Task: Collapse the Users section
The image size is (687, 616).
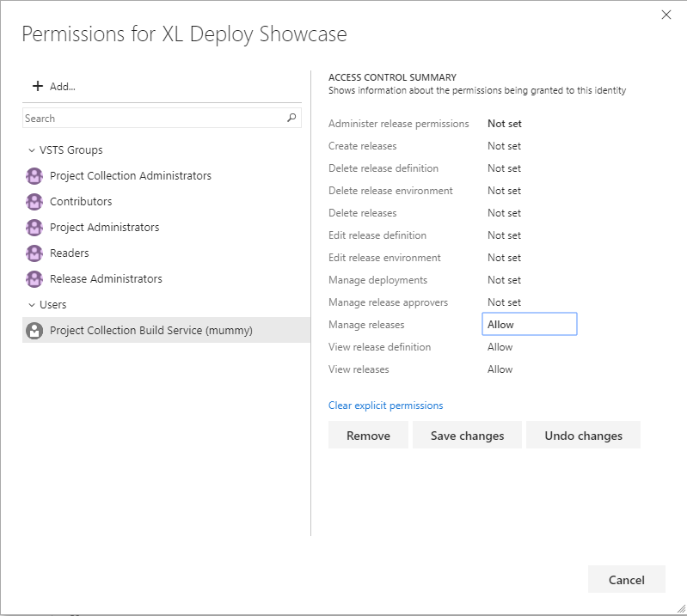Action: coord(32,305)
